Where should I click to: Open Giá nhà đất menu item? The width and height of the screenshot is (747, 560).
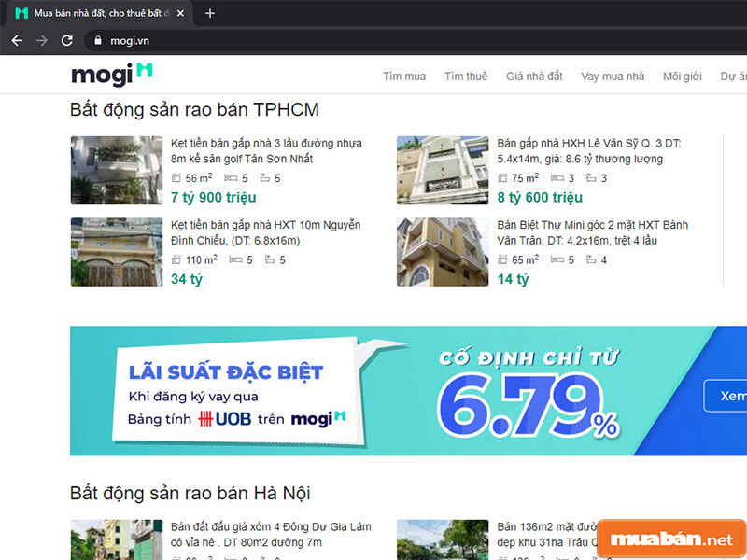[x=534, y=77]
